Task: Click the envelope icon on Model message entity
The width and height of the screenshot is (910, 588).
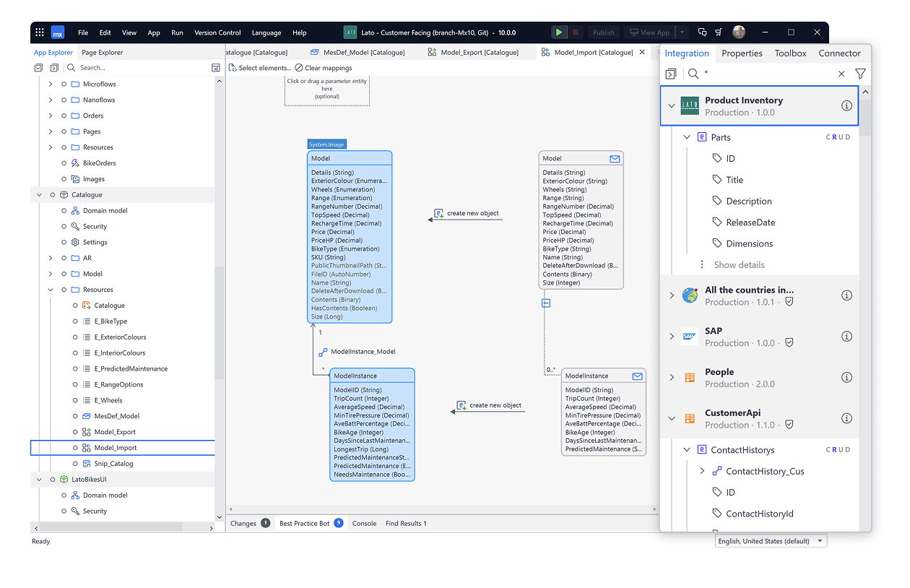Action: pyautogui.click(x=615, y=159)
